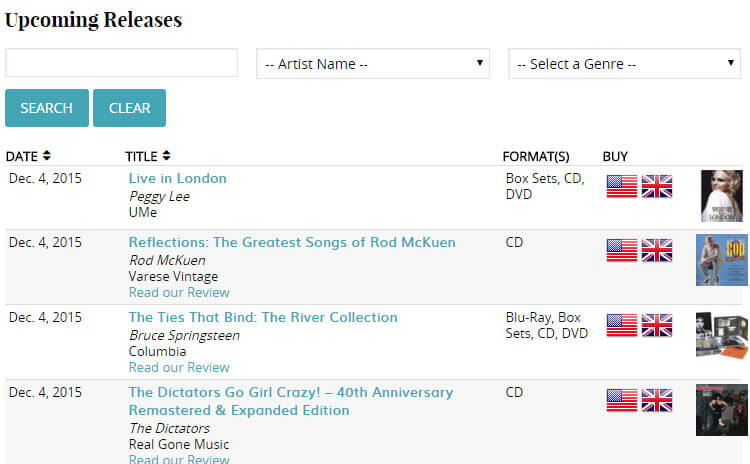Click the SEARCH button
This screenshot has width=750, height=464.
click(x=47, y=108)
